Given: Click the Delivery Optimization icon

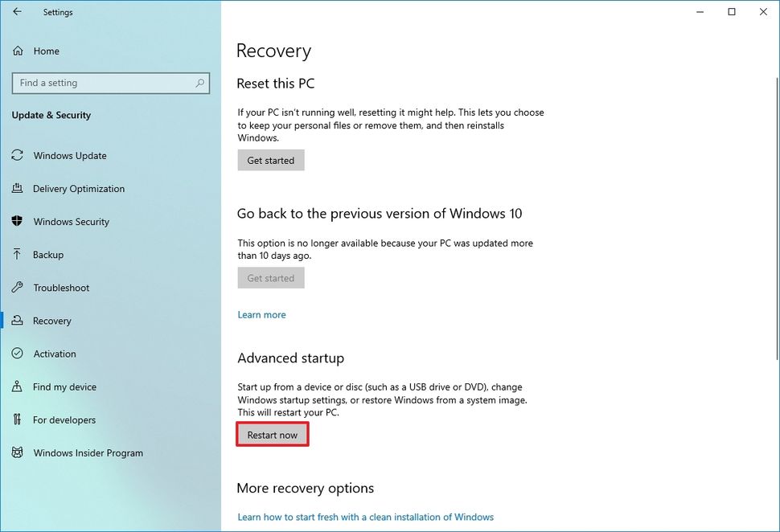Looking at the screenshot, I should coord(17,188).
